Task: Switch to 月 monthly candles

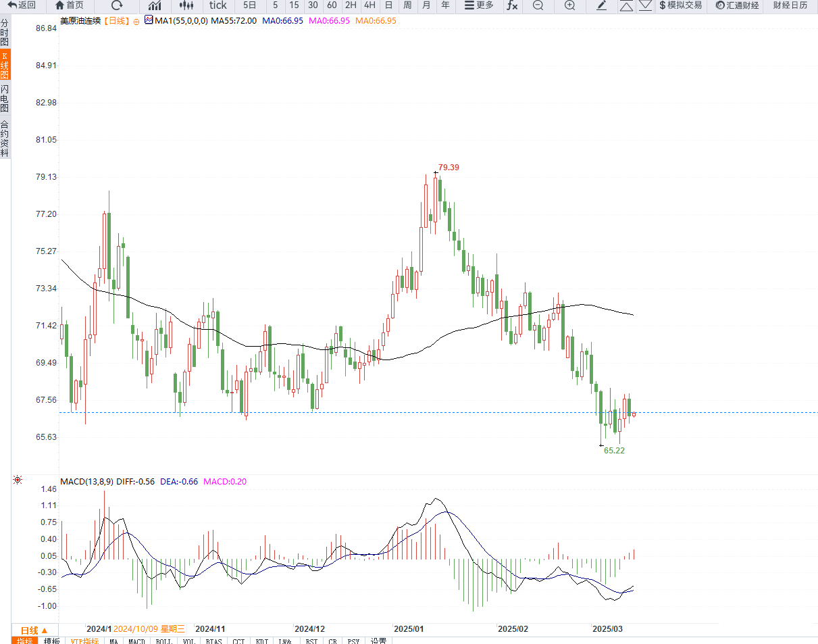Action: (x=426, y=5)
